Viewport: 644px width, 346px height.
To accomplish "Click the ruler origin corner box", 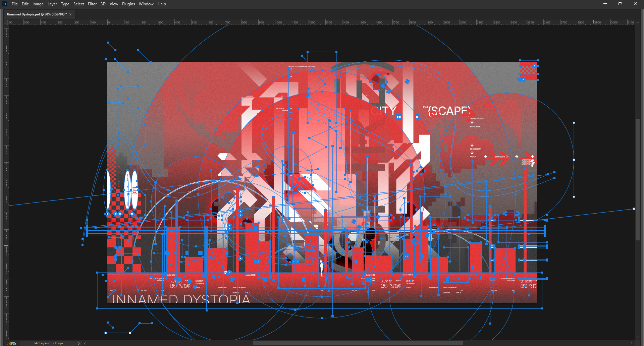I will (6, 22).
